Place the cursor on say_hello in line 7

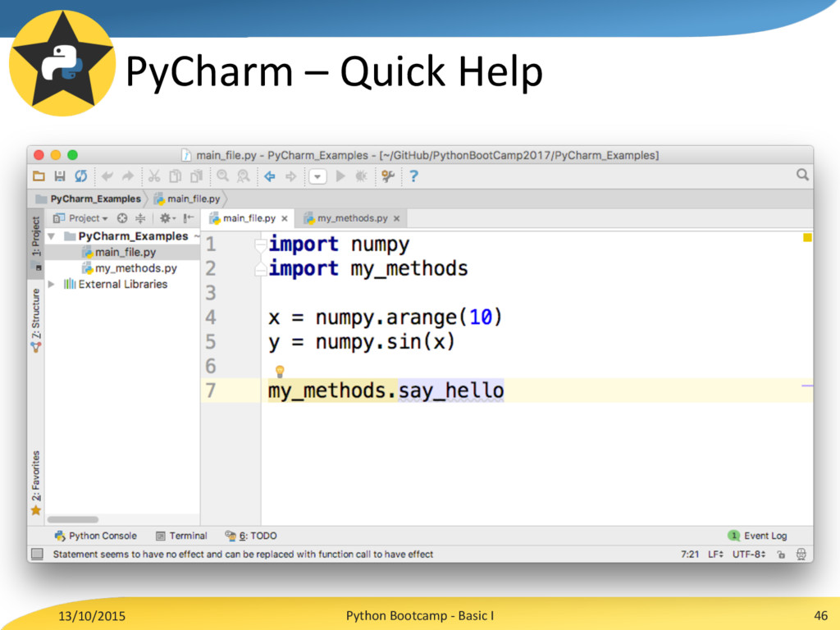coord(450,390)
